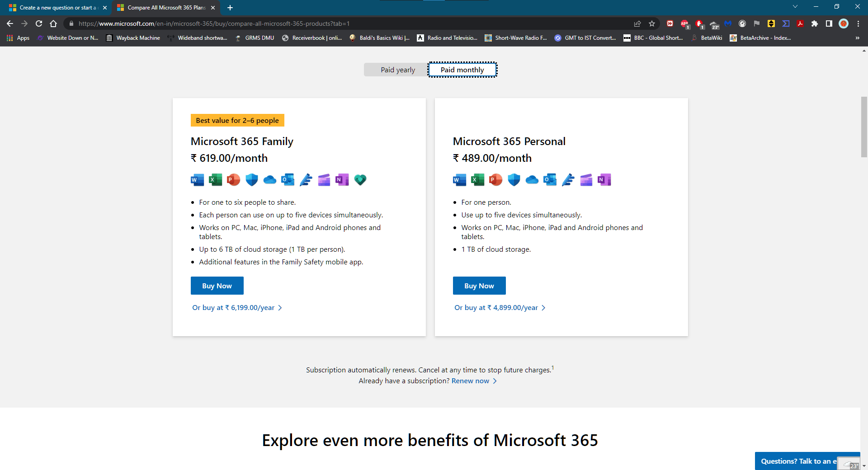The height and width of the screenshot is (470, 868).
Task: Click the page vertical scrollbar thumb
Action: point(864,127)
